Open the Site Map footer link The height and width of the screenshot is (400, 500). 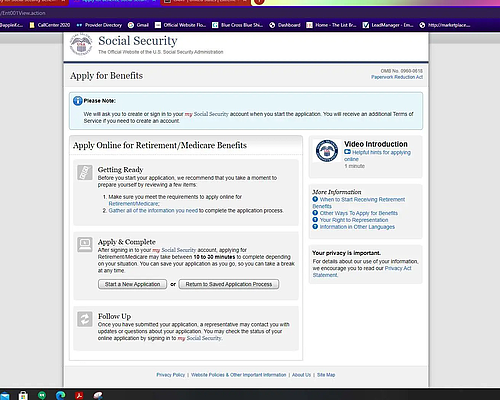326,375
